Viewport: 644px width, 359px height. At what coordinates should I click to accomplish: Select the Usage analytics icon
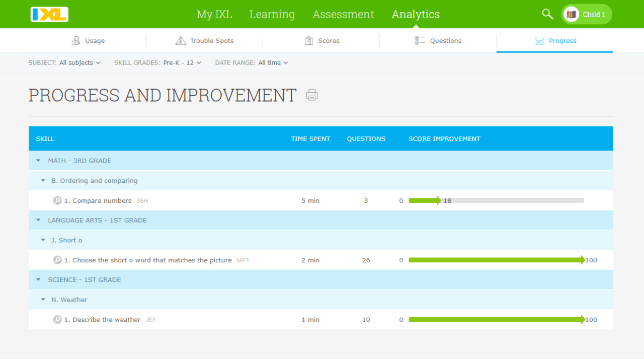[77, 40]
